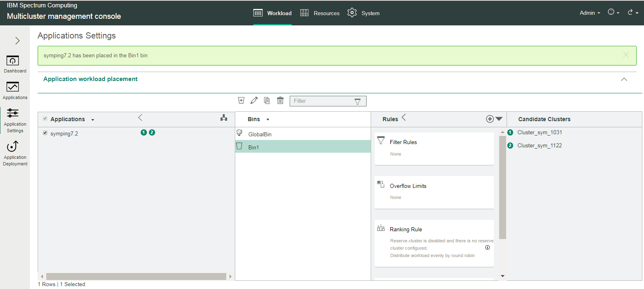Open Application Deployment sidebar icon
The width and height of the screenshot is (644, 289).
15,154
